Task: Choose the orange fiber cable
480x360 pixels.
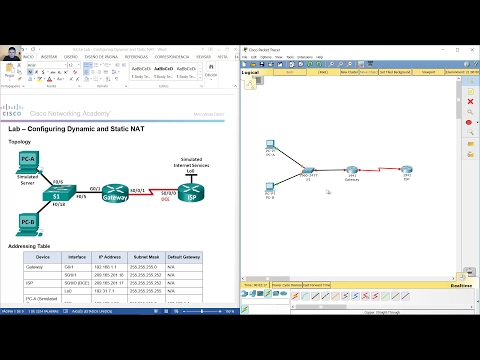Action: click(x=335, y=296)
